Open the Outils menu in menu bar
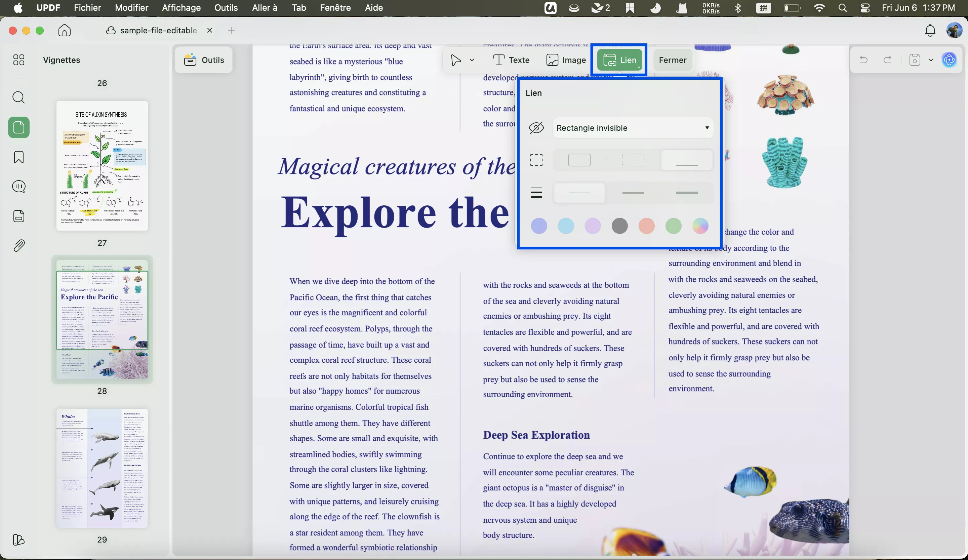968x560 pixels. [226, 8]
